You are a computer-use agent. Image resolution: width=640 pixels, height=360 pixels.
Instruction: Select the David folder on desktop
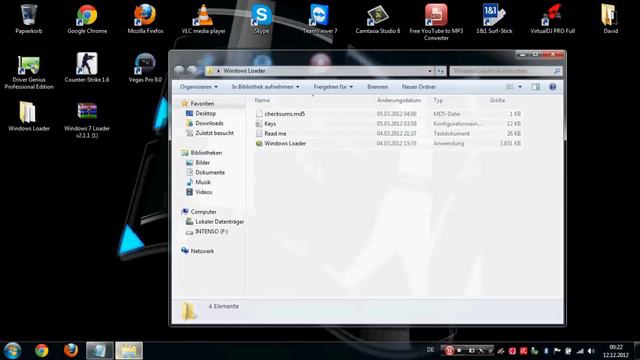(x=610, y=19)
